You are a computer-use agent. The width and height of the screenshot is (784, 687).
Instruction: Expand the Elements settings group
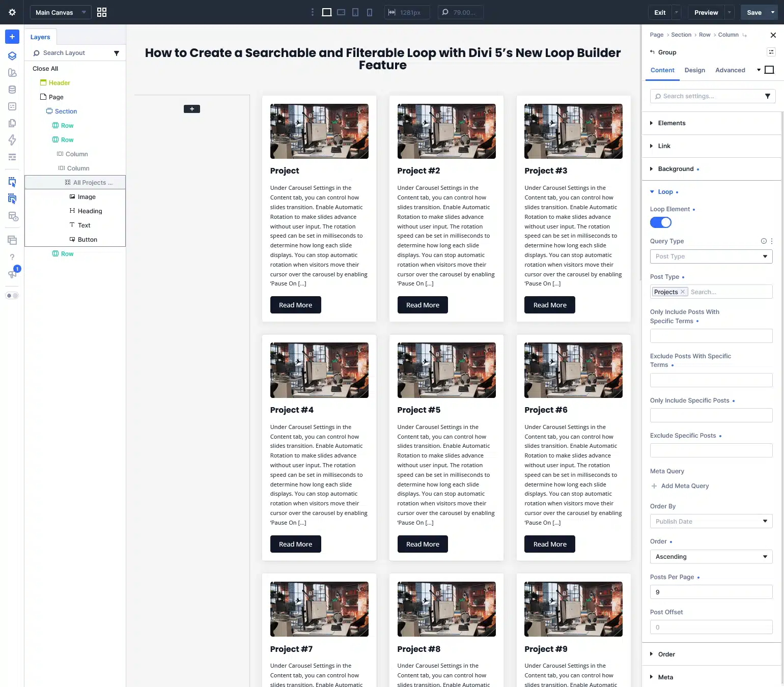coord(711,123)
